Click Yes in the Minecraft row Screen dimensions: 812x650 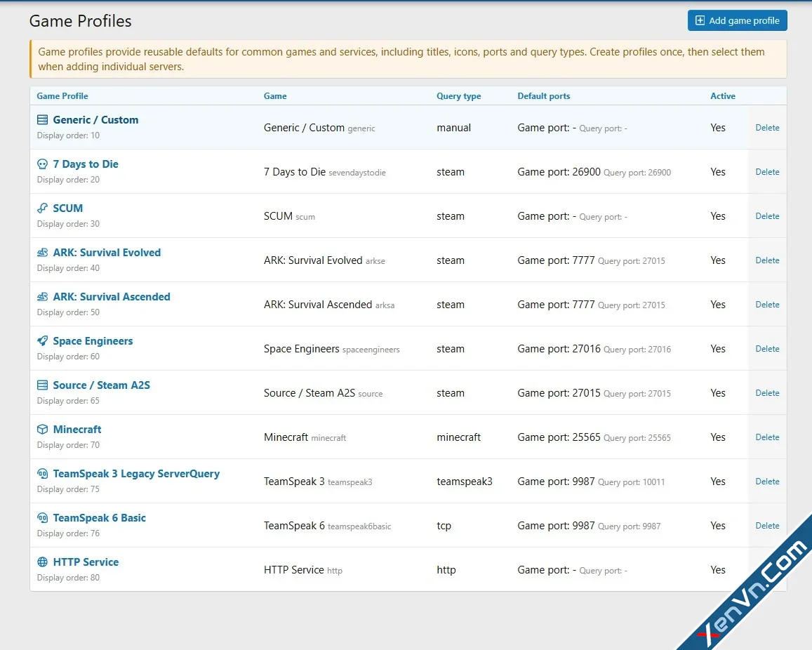pos(718,437)
